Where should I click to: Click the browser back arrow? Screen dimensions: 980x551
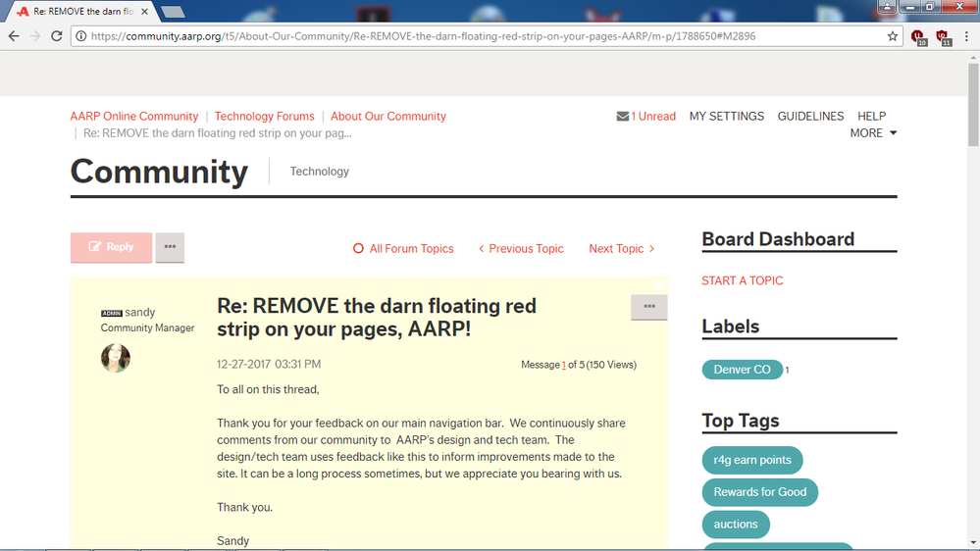pyautogui.click(x=14, y=36)
